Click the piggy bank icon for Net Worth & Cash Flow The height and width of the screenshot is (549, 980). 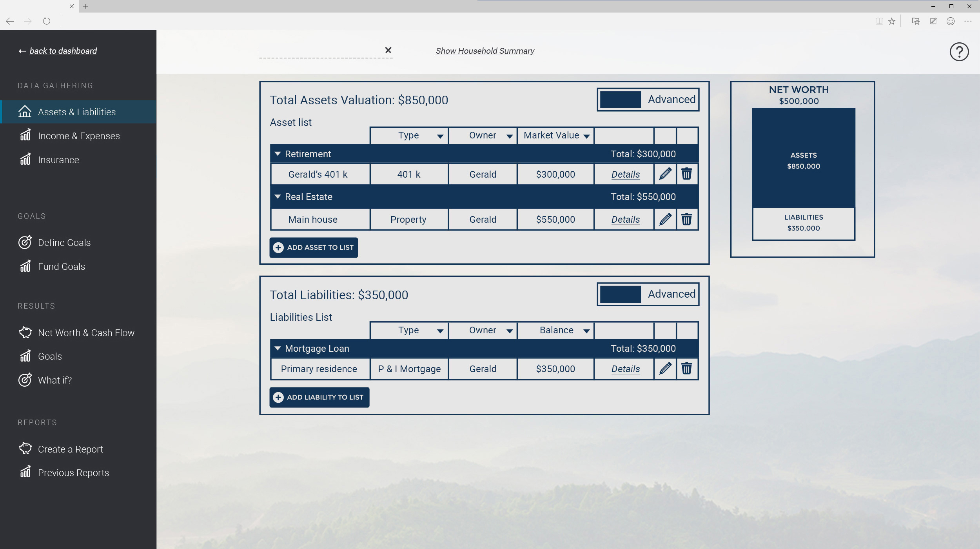click(25, 332)
